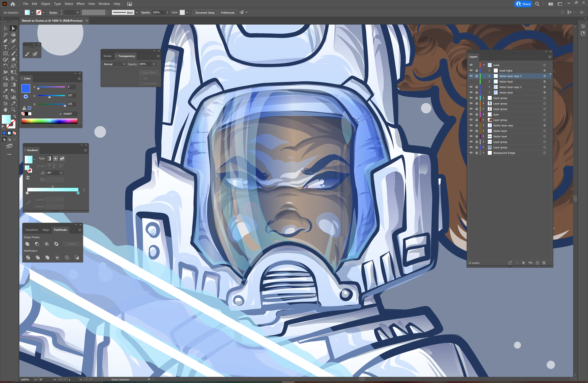The image size is (588, 383).
Task: Switch to the Stroke tab
Action: point(107,56)
